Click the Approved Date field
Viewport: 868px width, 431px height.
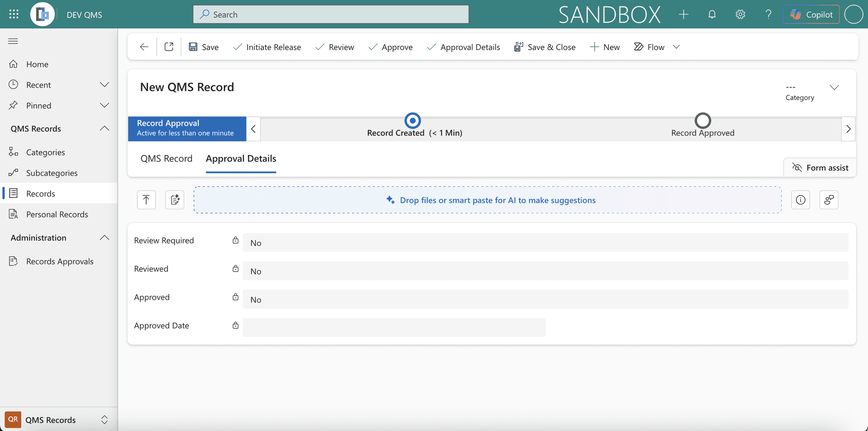pos(394,327)
